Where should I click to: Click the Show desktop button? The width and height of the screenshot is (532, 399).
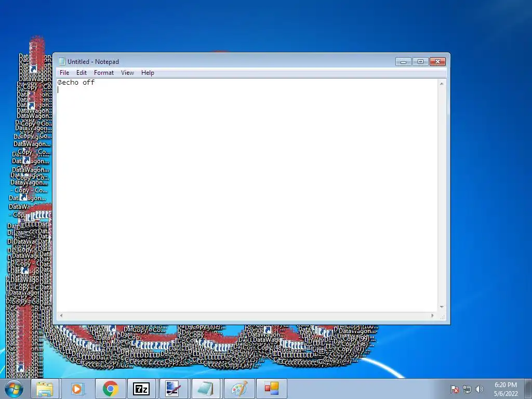528,389
